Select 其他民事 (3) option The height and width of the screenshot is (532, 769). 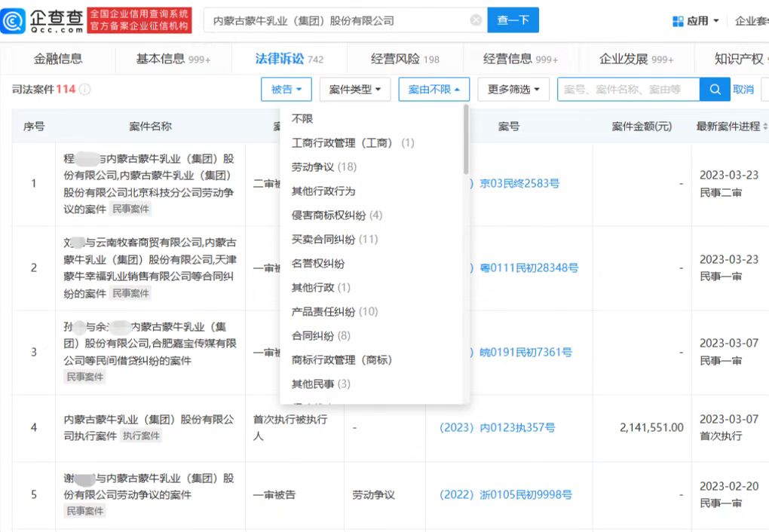[320, 384]
